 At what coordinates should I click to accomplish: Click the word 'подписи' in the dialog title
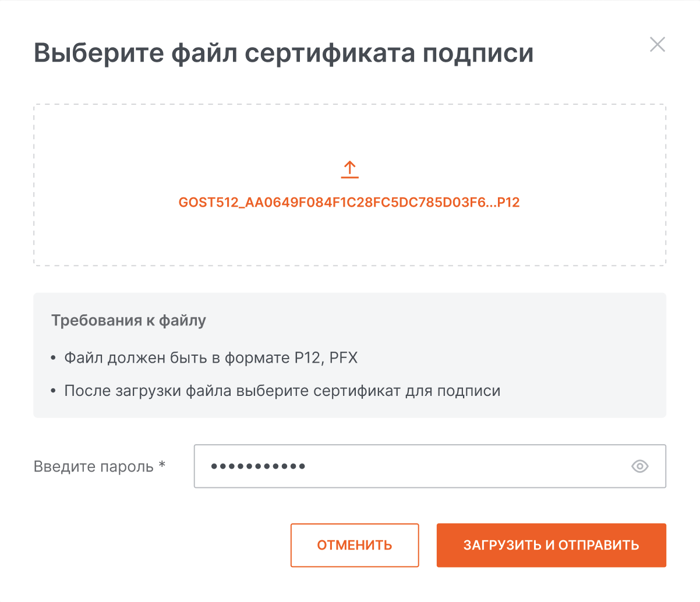(x=478, y=53)
